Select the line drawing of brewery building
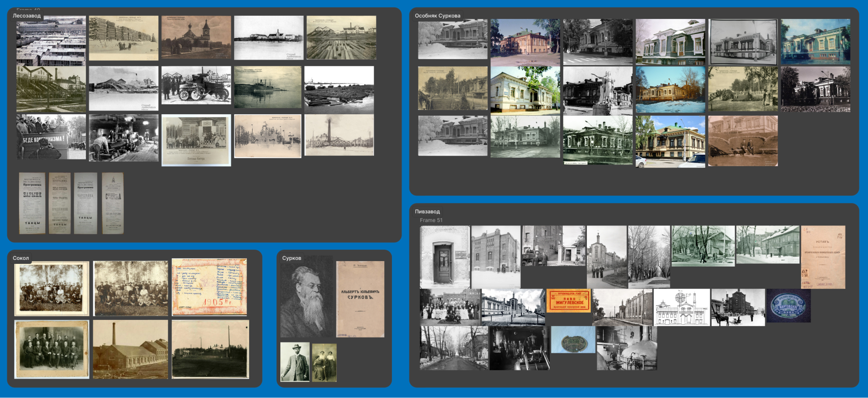 [x=681, y=307]
